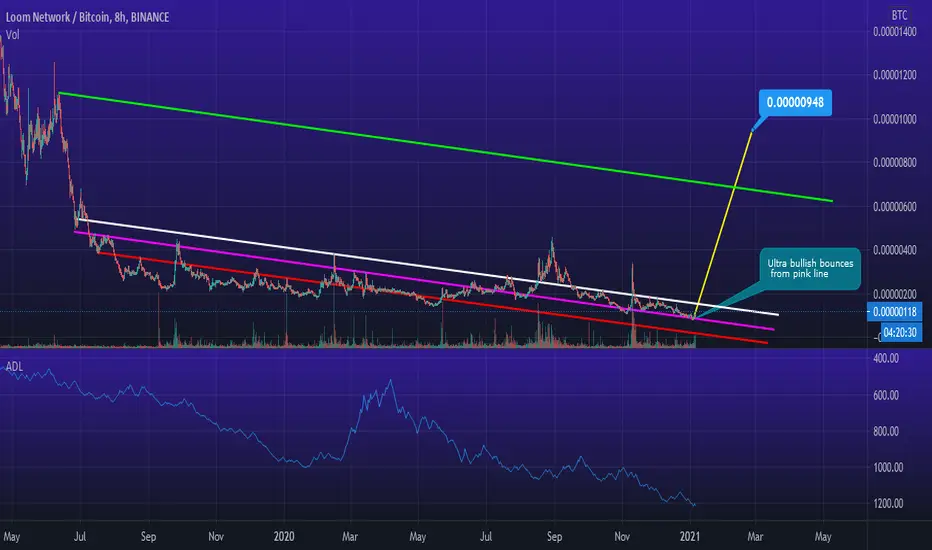The height and width of the screenshot is (550, 932).
Task: Select the green descending trendline
Action: point(446,147)
